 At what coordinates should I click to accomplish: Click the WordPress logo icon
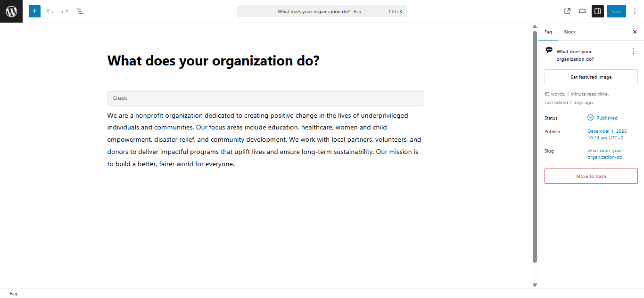[x=11, y=11]
